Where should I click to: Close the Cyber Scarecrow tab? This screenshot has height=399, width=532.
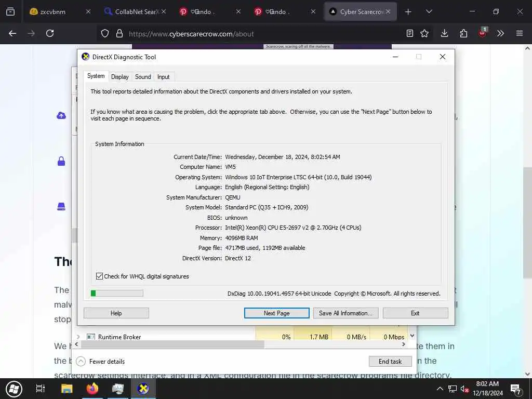[x=388, y=11]
